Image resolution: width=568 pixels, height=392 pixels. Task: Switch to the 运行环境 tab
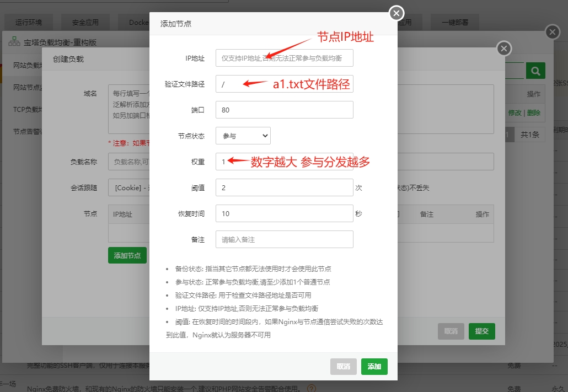(29, 23)
